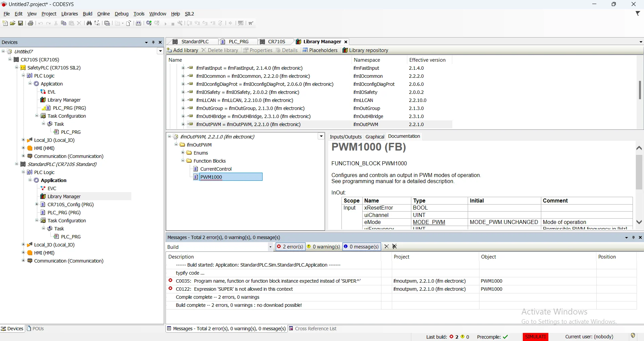The image size is (644, 341).
Task: Save the project with the floppy icon
Action: point(20,23)
